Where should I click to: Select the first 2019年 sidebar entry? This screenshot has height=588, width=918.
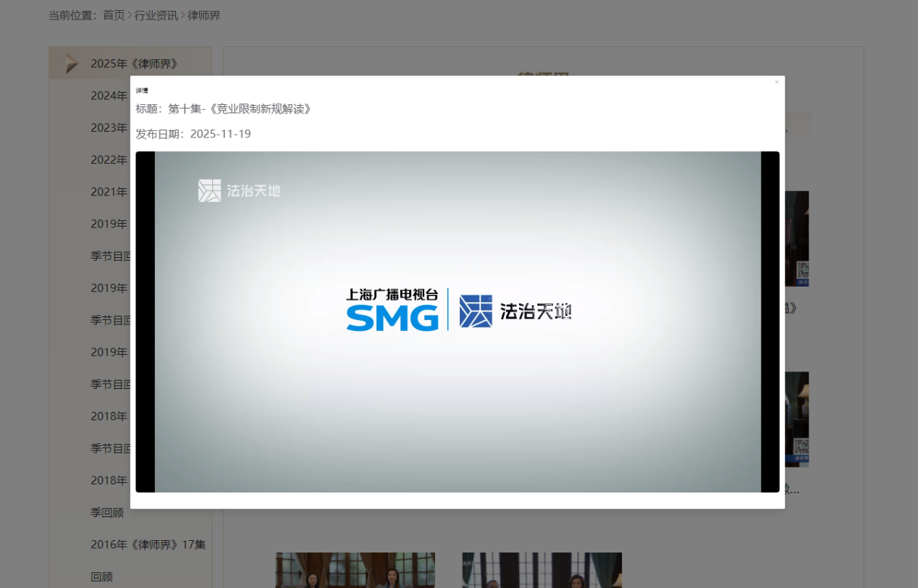(108, 224)
